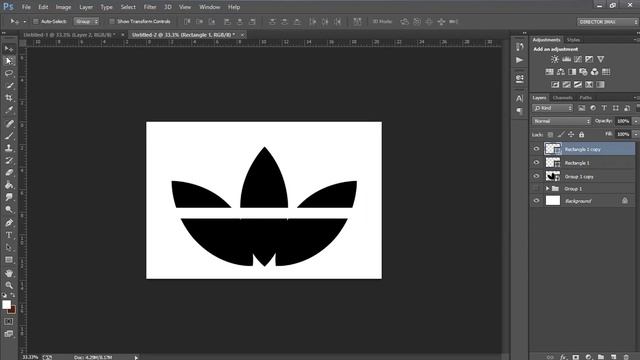Image resolution: width=640 pixels, height=360 pixels.
Task: Click the Curves adjustment icon
Action: tap(578, 59)
